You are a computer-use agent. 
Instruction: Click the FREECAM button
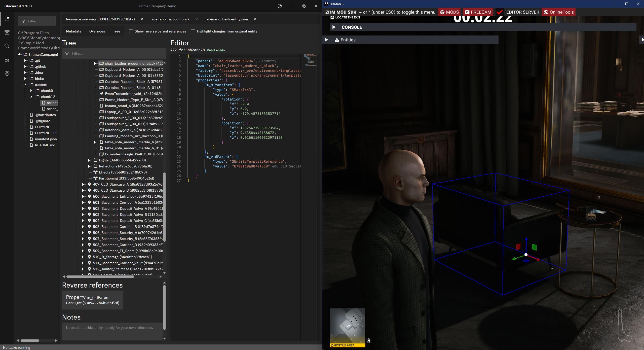[x=478, y=12]
